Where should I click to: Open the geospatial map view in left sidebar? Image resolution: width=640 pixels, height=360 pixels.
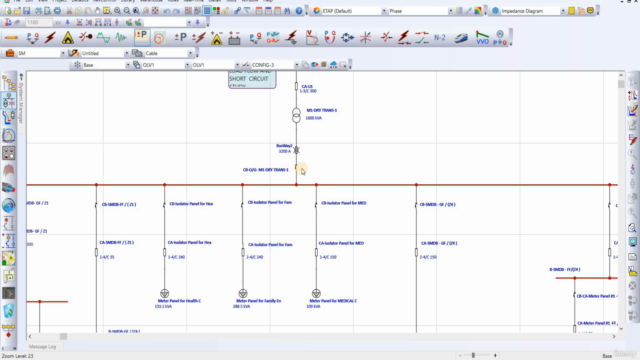pos(9,258)
